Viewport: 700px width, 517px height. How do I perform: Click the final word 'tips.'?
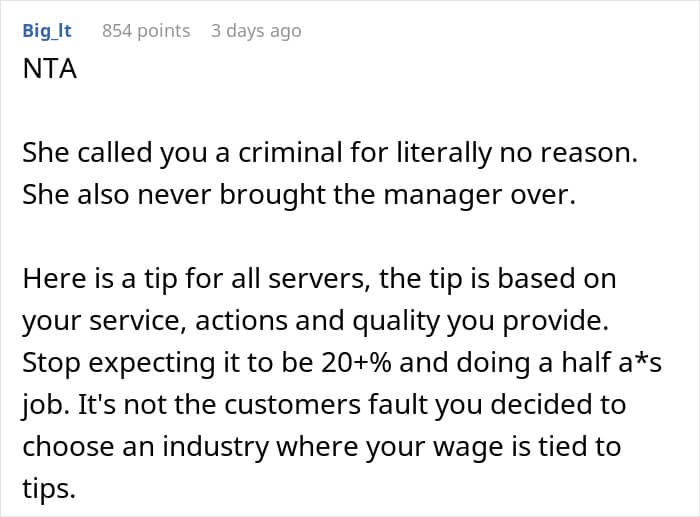(x=49, y=489)
